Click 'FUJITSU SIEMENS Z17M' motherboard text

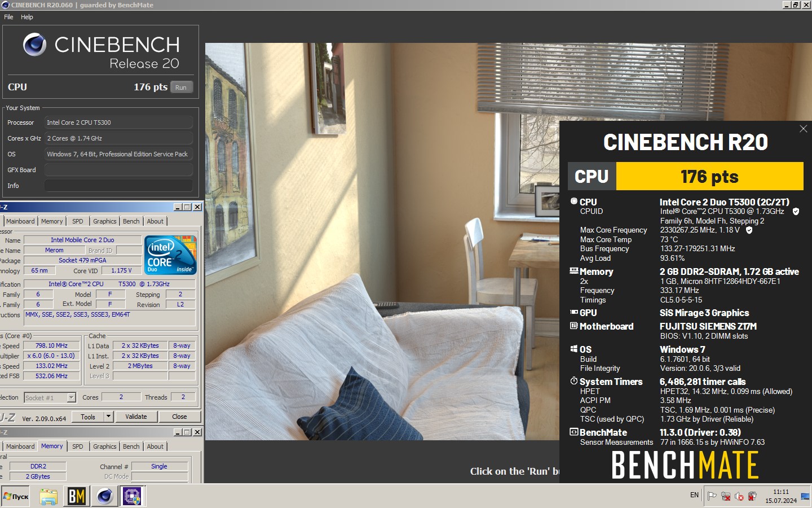click(x=708, y=326)
